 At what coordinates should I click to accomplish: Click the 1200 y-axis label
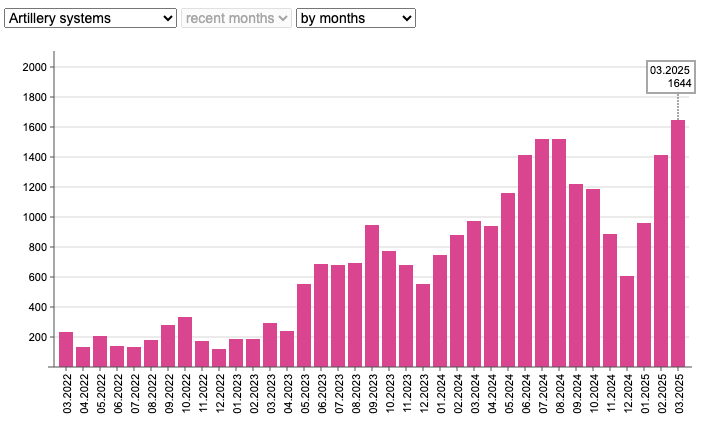[x=35, y=187]
